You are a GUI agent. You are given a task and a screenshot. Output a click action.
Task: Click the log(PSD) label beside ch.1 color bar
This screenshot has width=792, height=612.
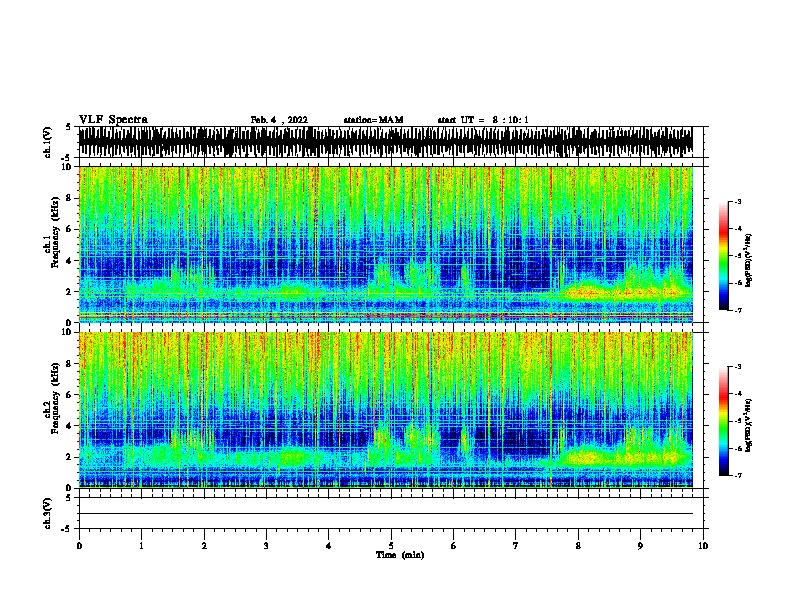point(748,260)
